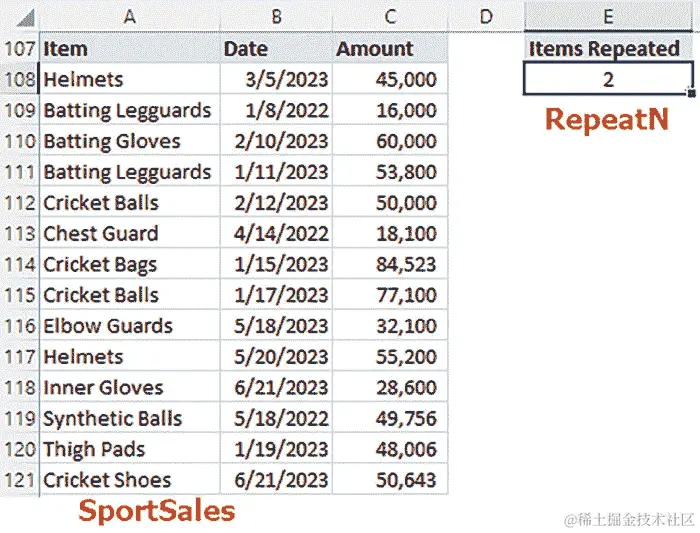
Task: Select the amount 48,006 cell
Action: [390, 449]
